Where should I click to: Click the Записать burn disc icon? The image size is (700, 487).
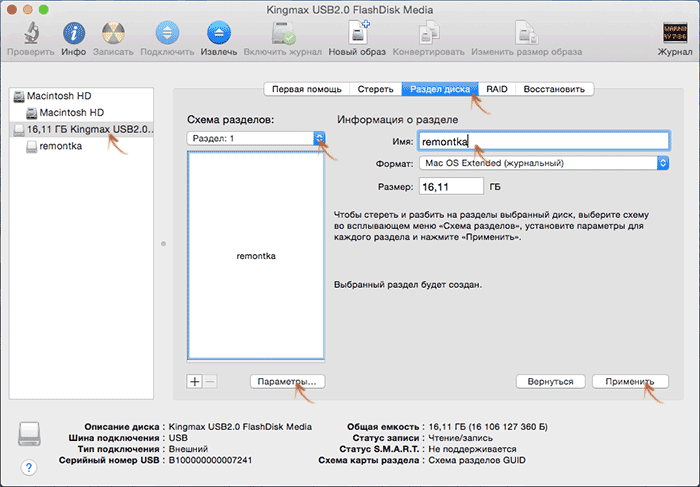pos(115,34)
